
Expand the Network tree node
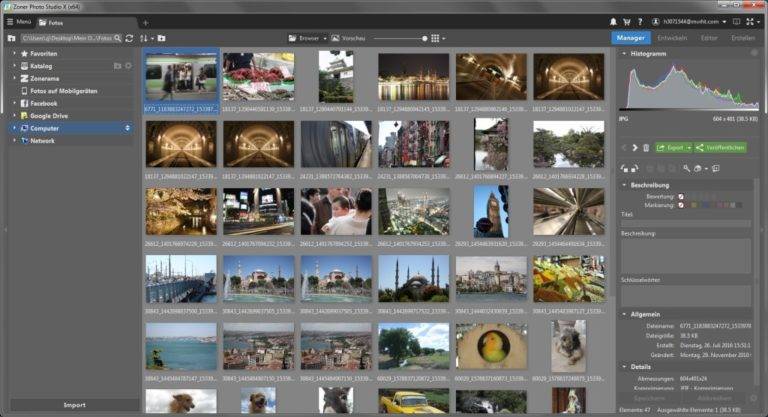point(14,141)
